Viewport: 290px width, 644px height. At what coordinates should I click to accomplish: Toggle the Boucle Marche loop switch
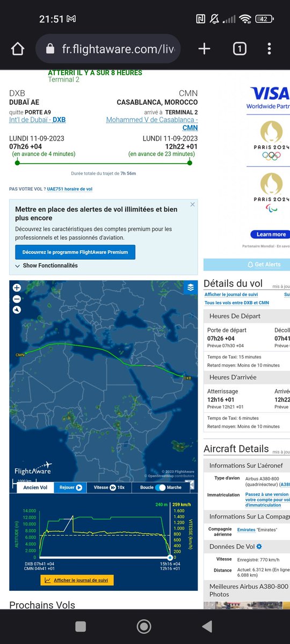161,487
